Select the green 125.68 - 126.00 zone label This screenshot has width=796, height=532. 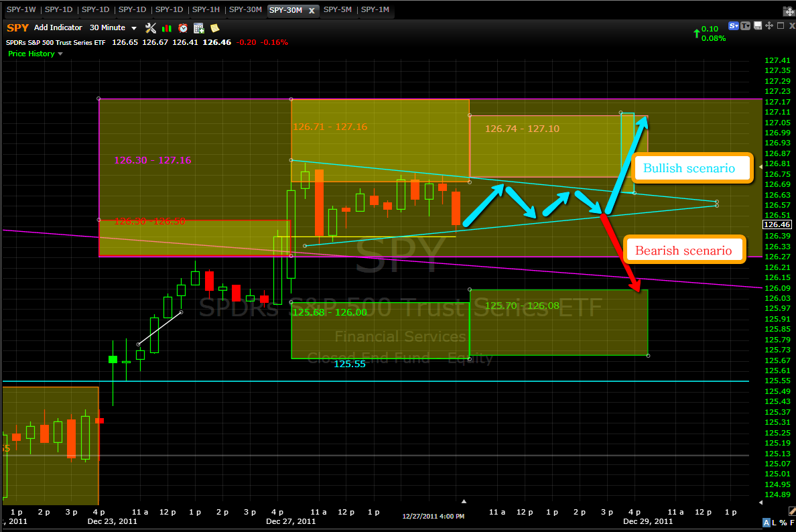[330, 313]
